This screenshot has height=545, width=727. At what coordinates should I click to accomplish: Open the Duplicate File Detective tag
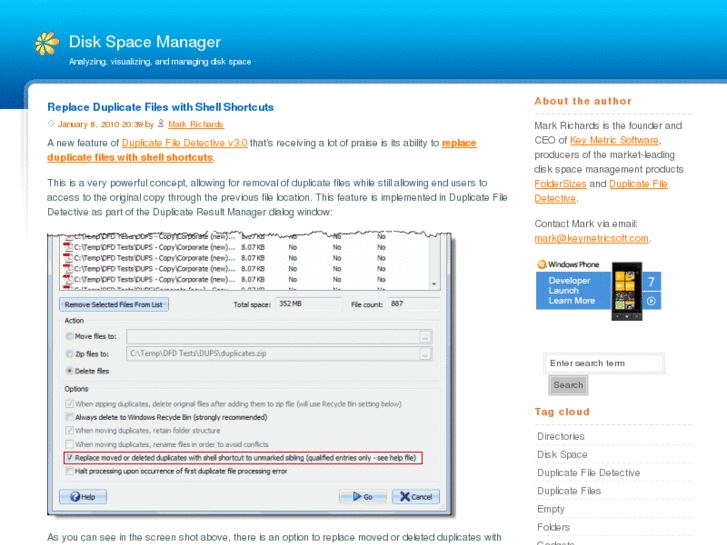click(x=588, y=473)
